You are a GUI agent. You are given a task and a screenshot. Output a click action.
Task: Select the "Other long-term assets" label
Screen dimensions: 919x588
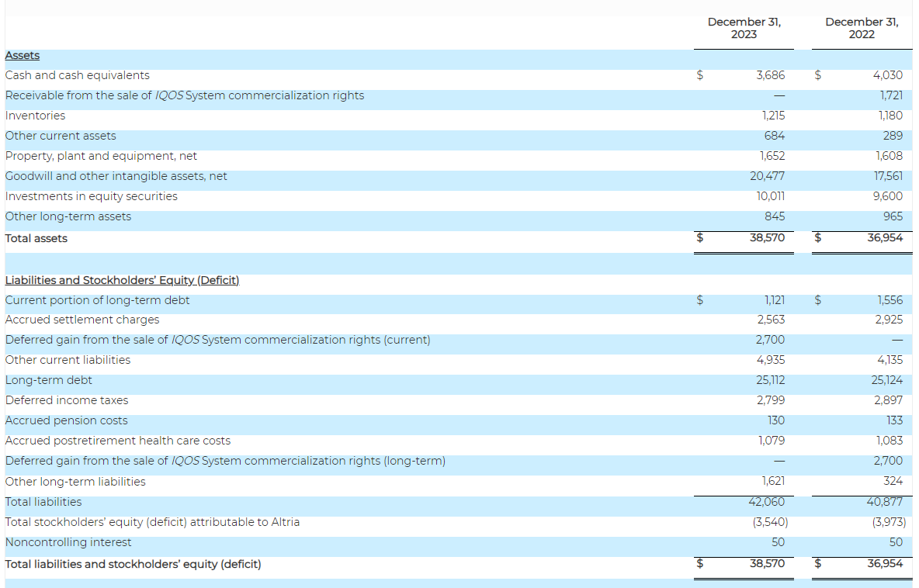click(x=68, y=216)
